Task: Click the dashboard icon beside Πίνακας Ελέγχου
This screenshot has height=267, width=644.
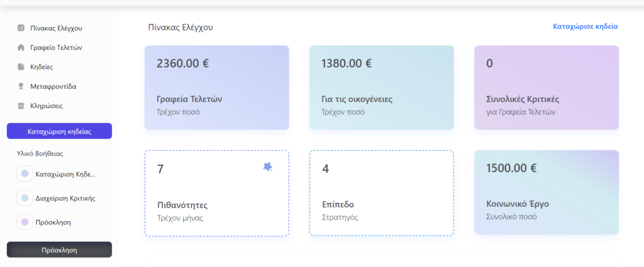Action: [21, 28]
